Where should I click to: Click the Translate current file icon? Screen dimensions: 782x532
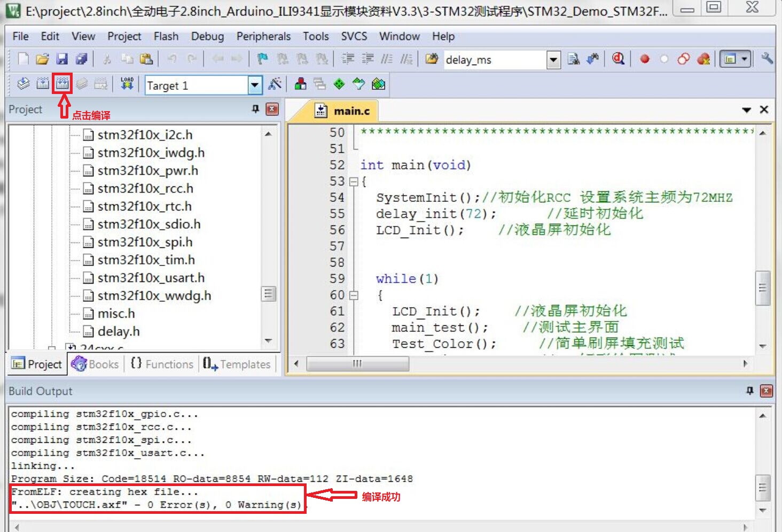(24, 84)
